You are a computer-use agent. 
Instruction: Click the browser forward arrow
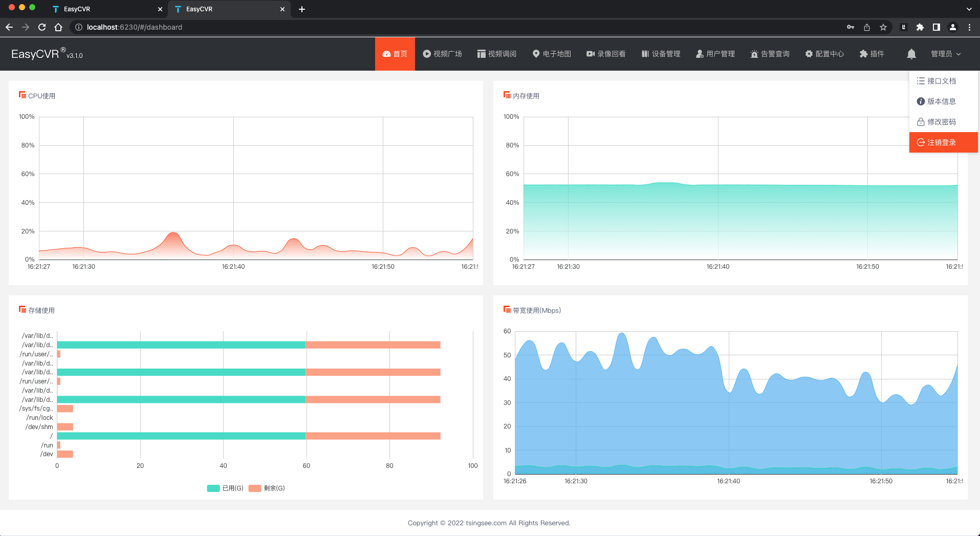click(x=26, y=27)
